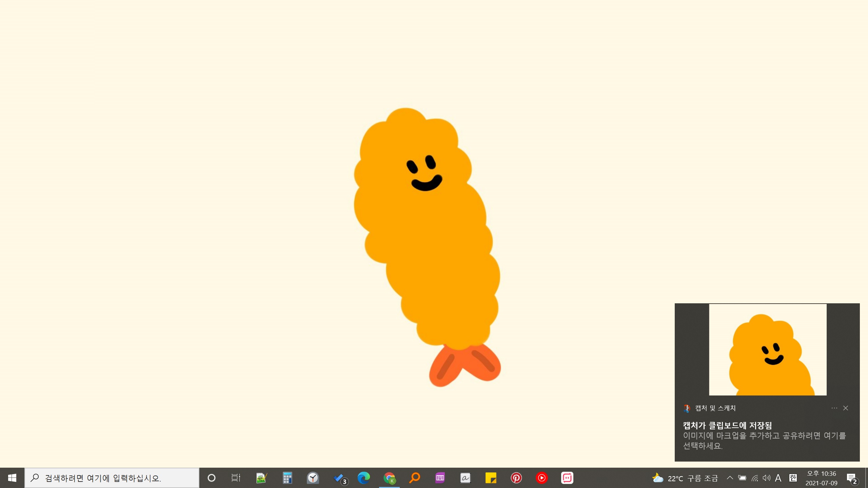The width and height of the screenshot is (868, 488).
Task: Open the volume control in tray
Action: click(766, 478)
